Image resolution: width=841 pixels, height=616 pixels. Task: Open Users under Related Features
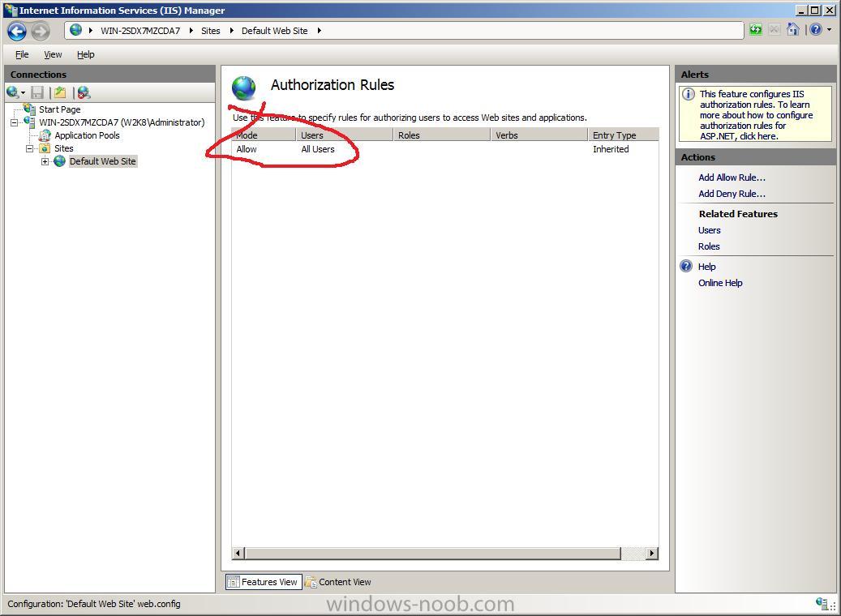(x=709, y=230)
